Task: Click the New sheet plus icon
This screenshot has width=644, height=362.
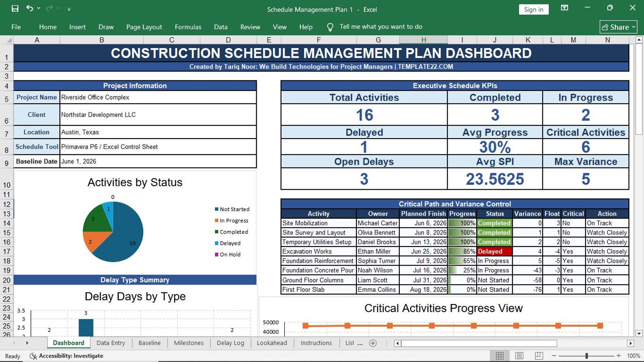Action: pos(373,343)
